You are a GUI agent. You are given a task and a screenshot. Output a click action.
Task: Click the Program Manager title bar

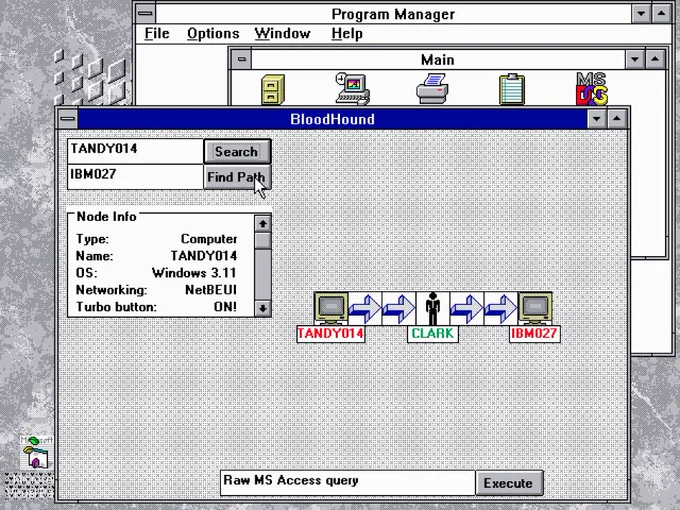tap(393, 14)
